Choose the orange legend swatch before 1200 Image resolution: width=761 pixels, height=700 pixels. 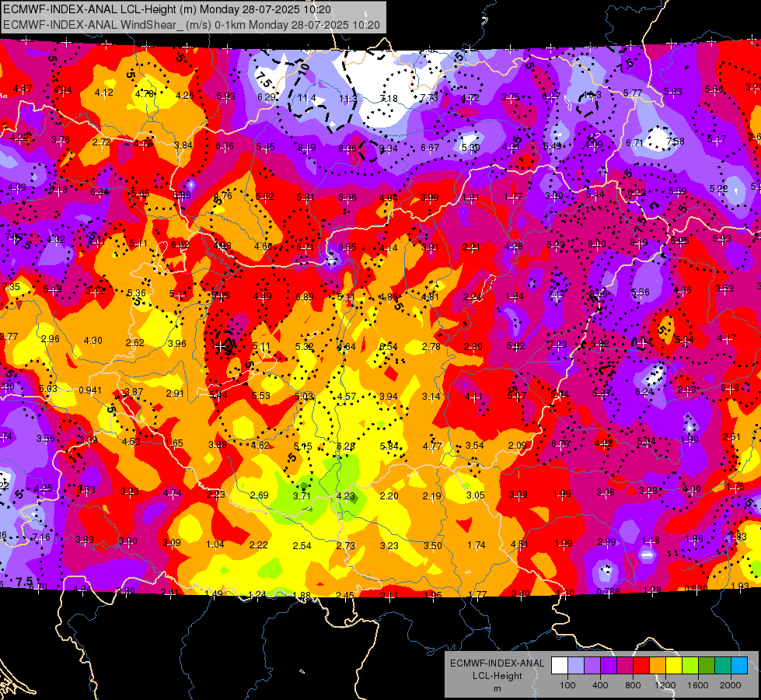tap(658, 666)
